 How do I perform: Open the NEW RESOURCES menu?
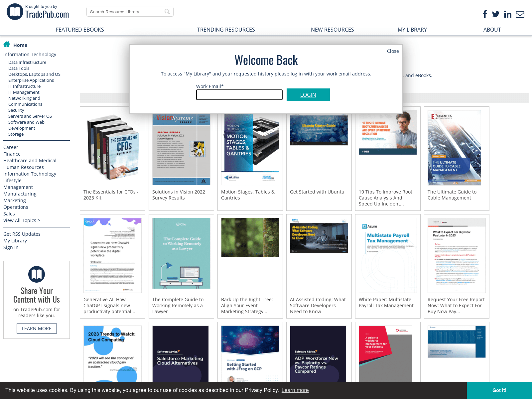coord(332,30)
